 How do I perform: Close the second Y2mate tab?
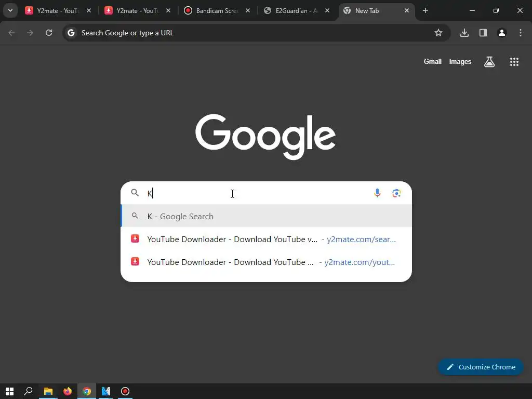click(x=168, y=10)
